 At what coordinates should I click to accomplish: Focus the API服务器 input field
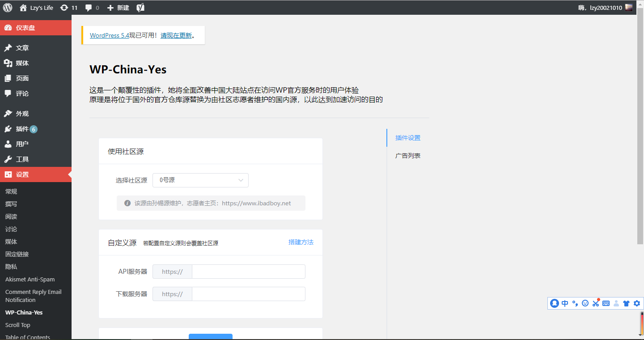248,272
